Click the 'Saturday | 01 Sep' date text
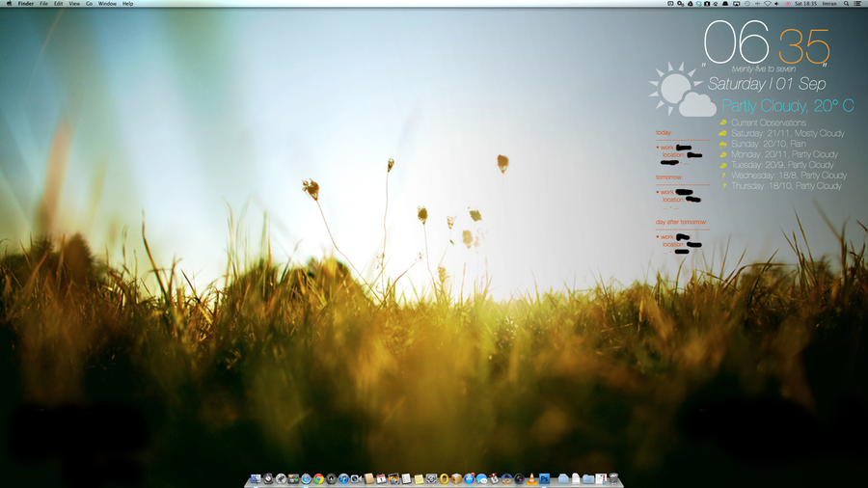Screen dimensions: 868x488 pos(767,84)
